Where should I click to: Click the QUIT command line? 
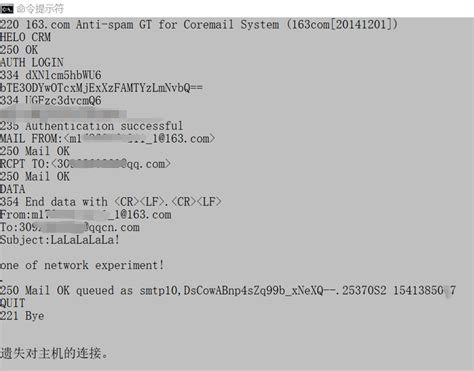pyautogui.click(x=13, y=303)
